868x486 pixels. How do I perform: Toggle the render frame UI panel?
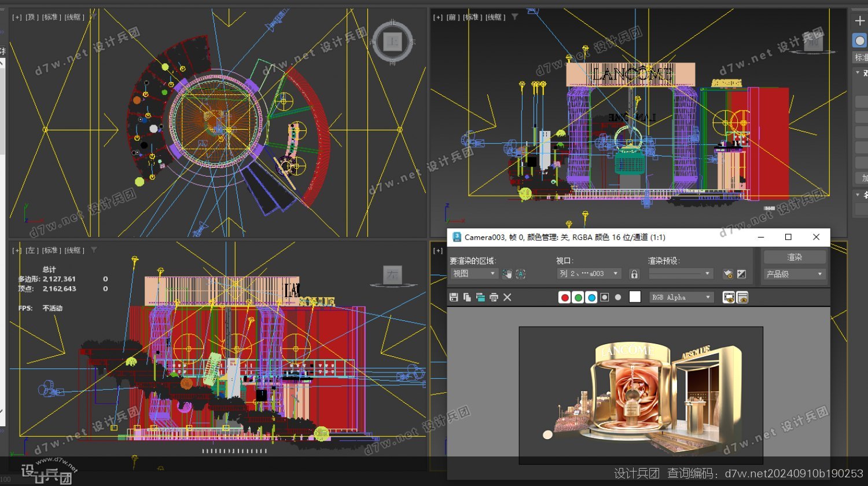tap(742, 297)
